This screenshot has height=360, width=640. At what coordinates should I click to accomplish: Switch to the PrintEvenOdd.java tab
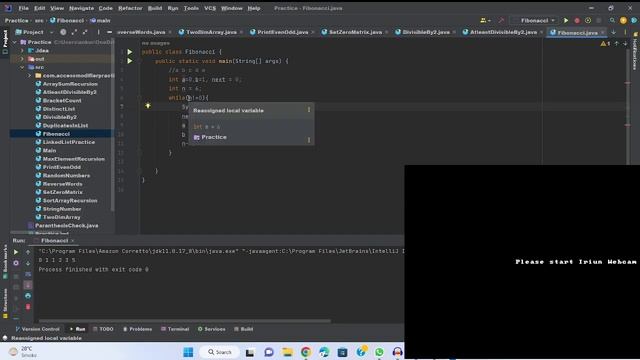click(x=282, y=32)
